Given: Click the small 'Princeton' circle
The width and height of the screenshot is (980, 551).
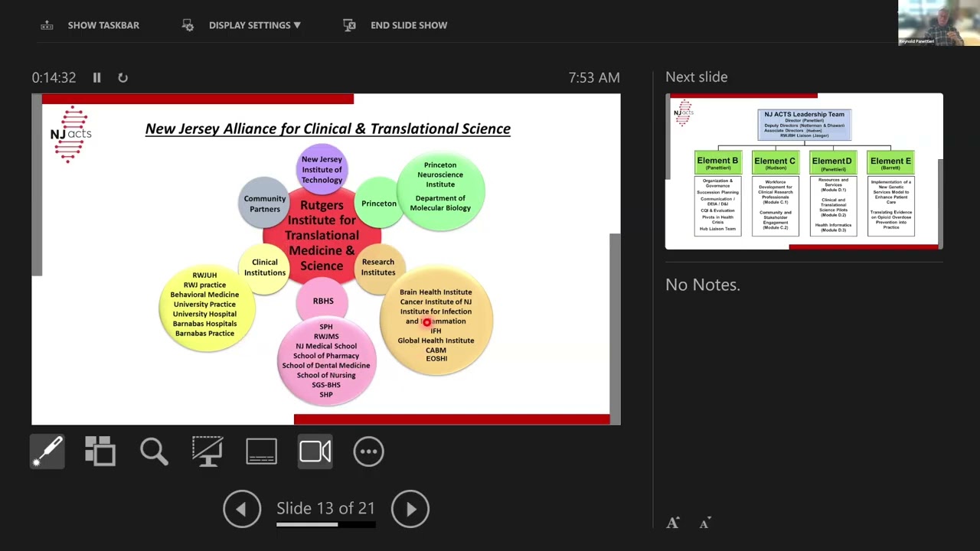Looking at the screenshot, I should coord(379,204).
